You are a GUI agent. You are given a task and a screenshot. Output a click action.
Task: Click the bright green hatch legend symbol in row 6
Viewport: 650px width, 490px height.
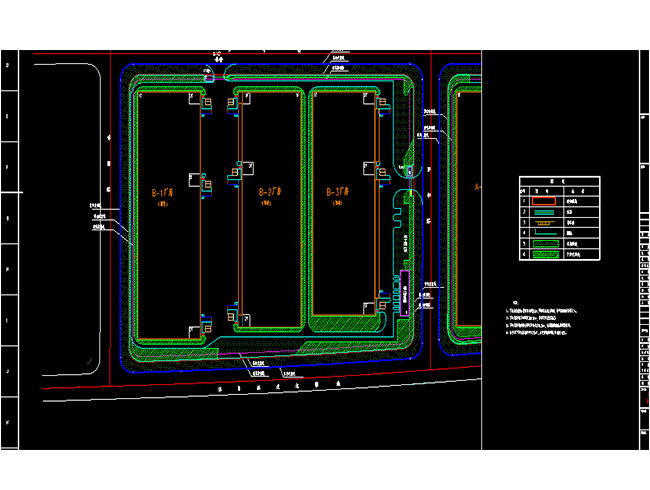coord(544,255)
